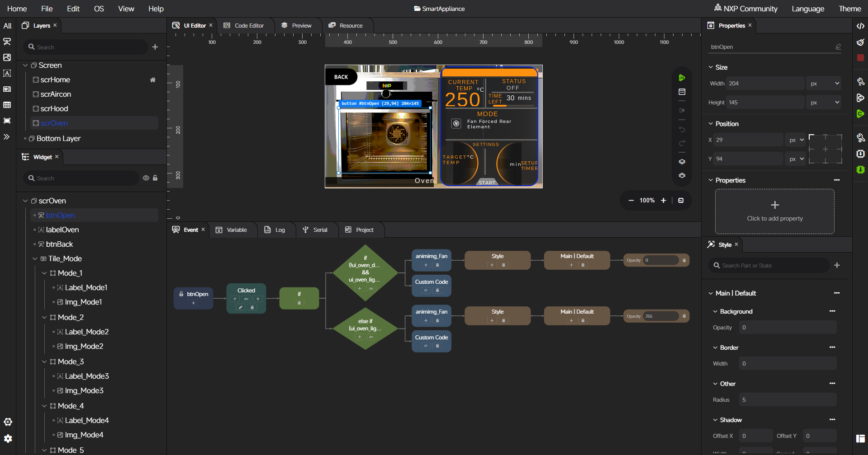Click the red stop square in right toolbar
The image size is (868, 455).
(x=860, y=58)
